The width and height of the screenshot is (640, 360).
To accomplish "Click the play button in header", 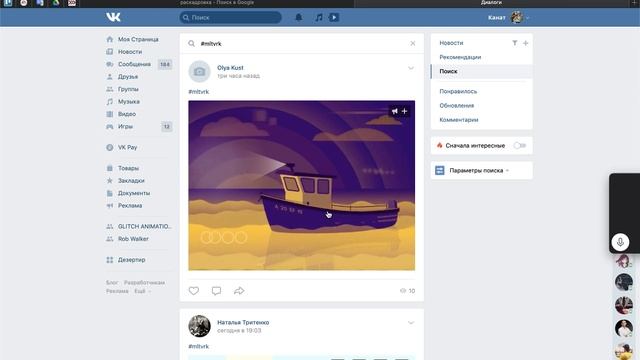I will (x=334, y=17).
